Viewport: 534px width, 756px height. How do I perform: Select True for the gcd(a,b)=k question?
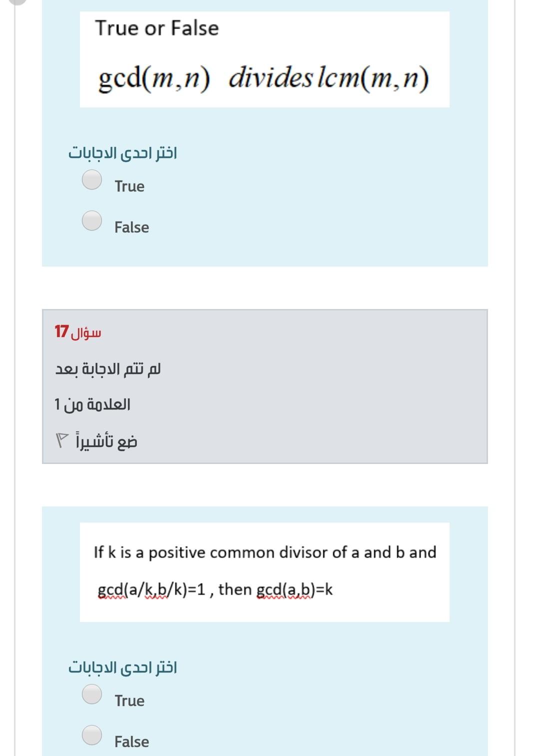tap(92, 695)
